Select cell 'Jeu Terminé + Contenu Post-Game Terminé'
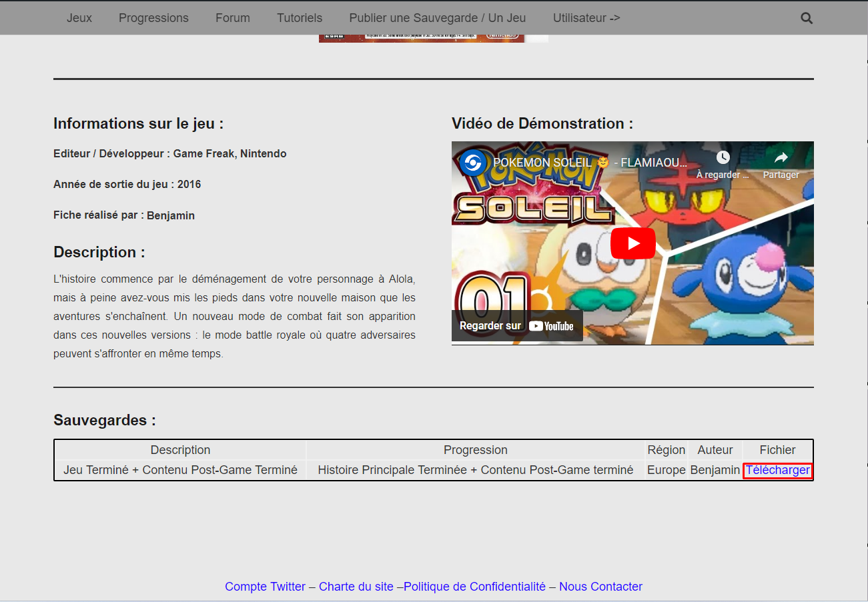The width and height of the screenshot is (868, 602). click(180, 470)
